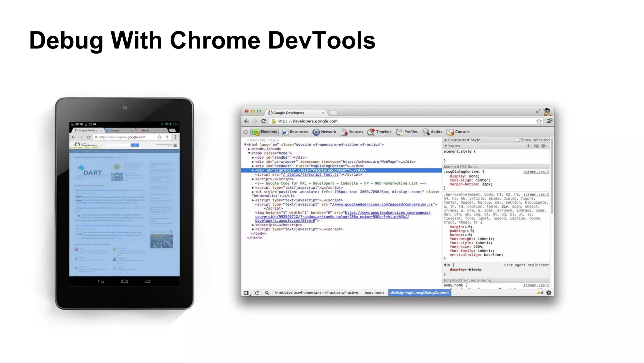Click the address bar in desktop Chrome
This screenshot has height=363, width=644.
(407, 121)
